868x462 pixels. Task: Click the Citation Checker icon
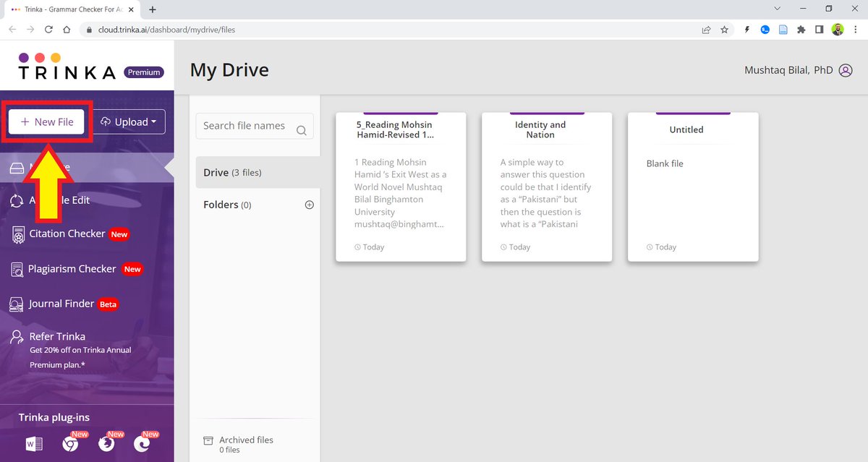[x=17, y=234]
